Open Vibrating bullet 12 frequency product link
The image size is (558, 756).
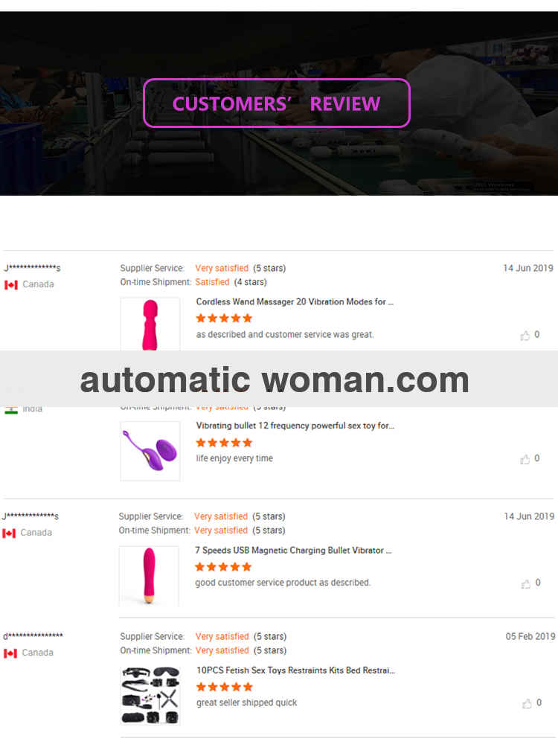295,426
